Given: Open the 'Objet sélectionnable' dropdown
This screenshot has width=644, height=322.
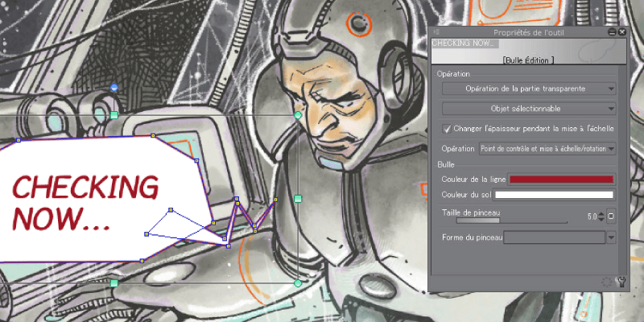Looking at the screenshot, I should (529, 109).
